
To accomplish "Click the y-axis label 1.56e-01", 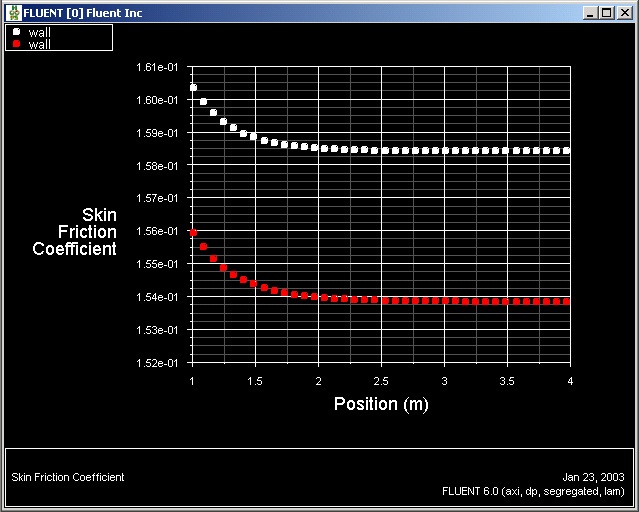I will [157, 231].
